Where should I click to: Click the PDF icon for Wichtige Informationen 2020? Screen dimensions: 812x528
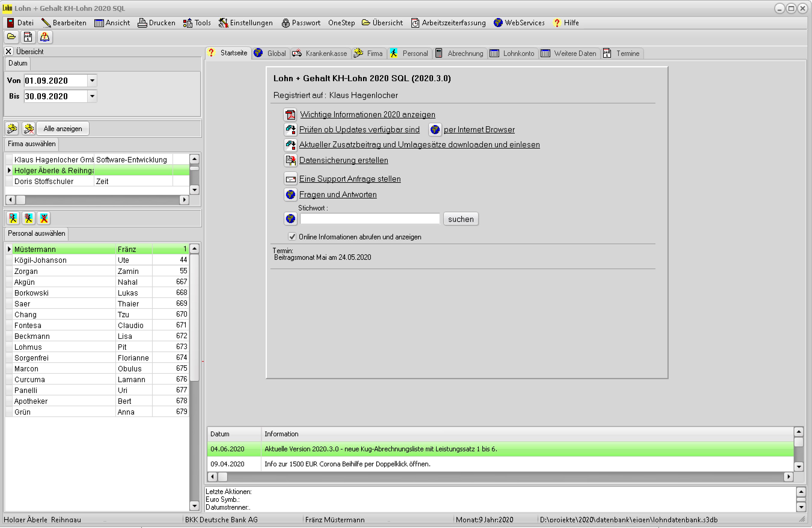[x=290, y=114]
